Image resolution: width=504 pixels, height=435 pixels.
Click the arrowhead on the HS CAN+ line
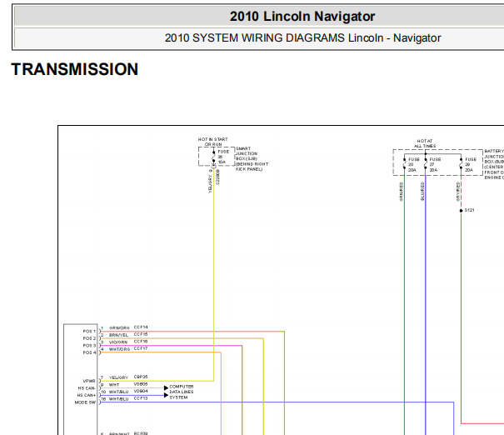166,395
